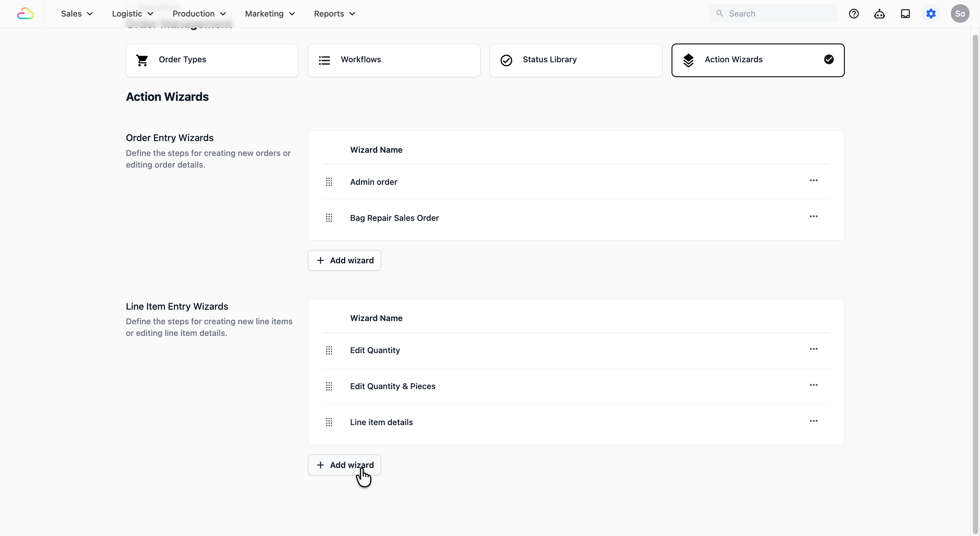Open the Workflows tab card
This screenshot has height=536, width=980.
[394, 60]
